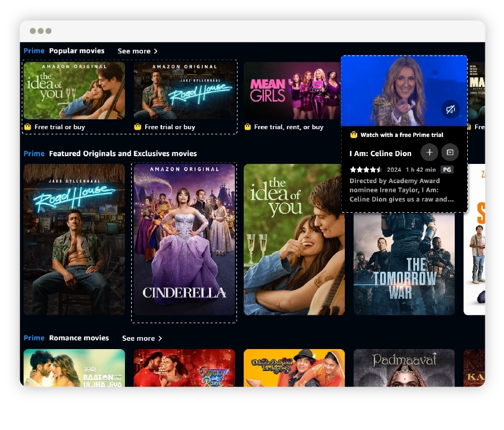Expand See more for Popular movies

tap(137, 51)
